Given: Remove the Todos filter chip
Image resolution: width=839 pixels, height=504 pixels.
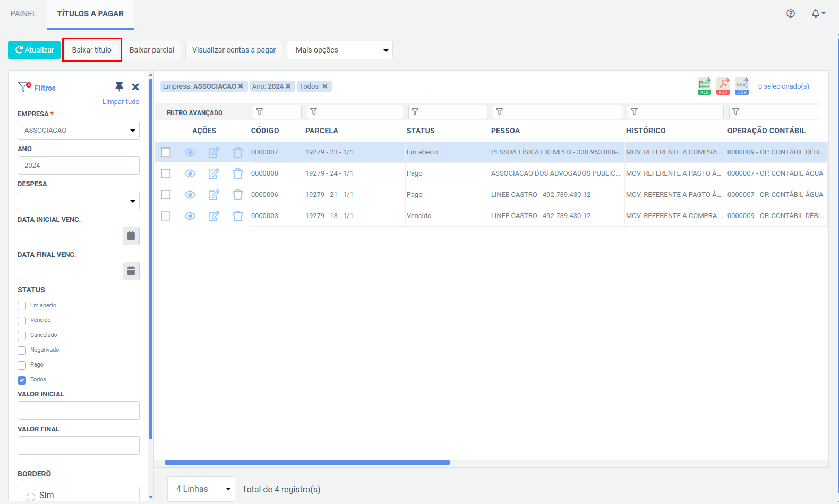Looking at the screenshot, I should [325, 86].
